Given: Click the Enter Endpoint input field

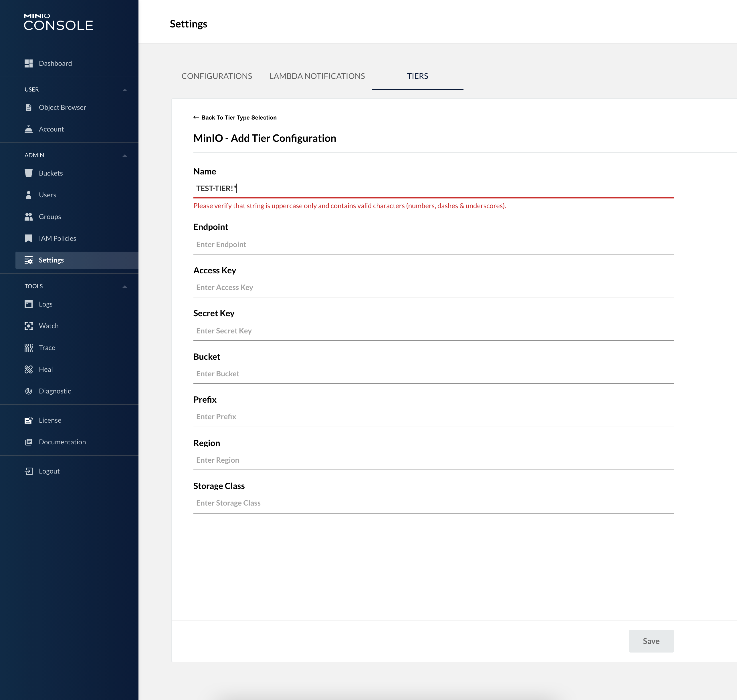Looking at the screenshot, I should 433,244.
